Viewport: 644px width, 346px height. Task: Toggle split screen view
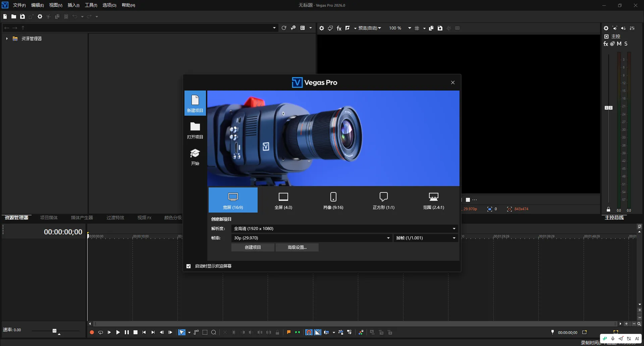(348, 28)
